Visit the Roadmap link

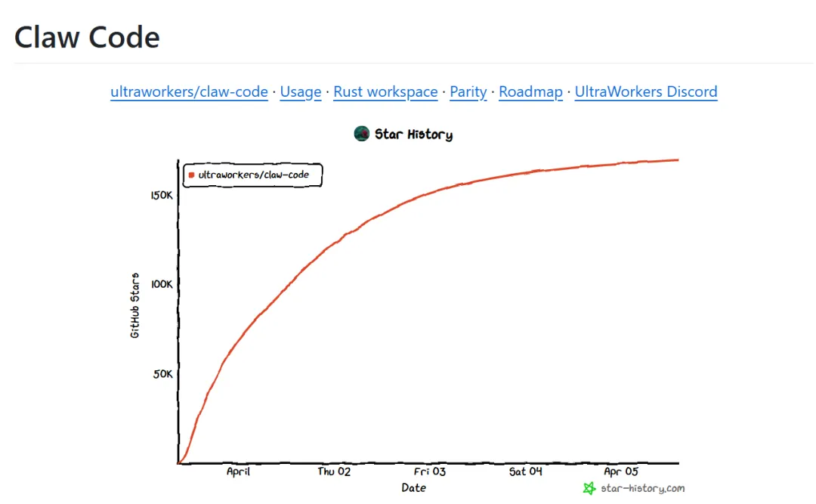point(530,91)
